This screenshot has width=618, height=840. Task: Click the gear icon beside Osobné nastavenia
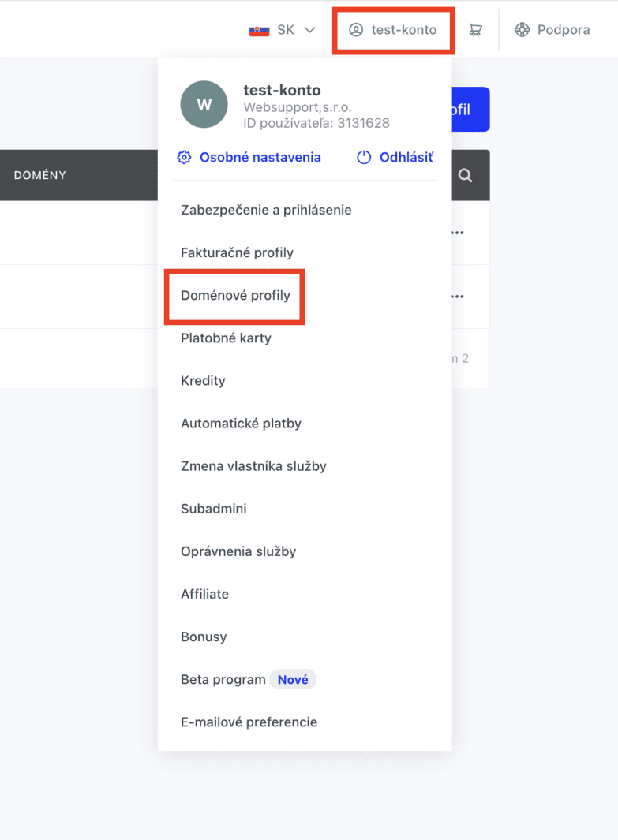185,157
